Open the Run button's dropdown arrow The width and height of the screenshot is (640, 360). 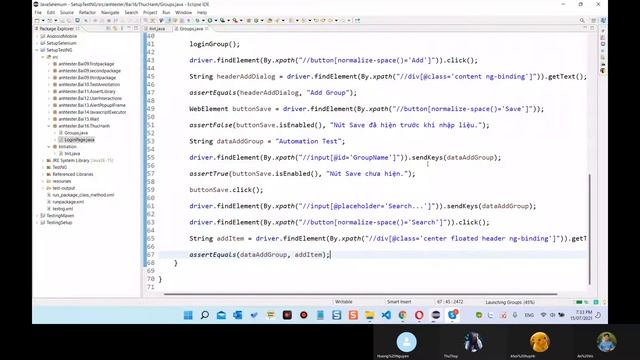215,20
